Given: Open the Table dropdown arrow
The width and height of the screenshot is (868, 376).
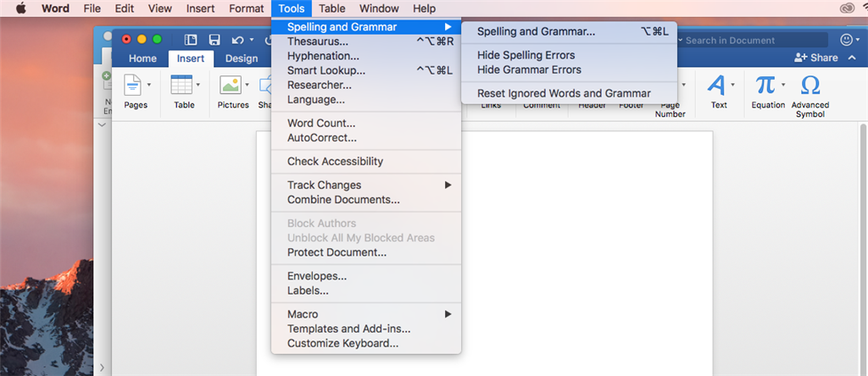Looking at the screenshot, I should point(198,86).
